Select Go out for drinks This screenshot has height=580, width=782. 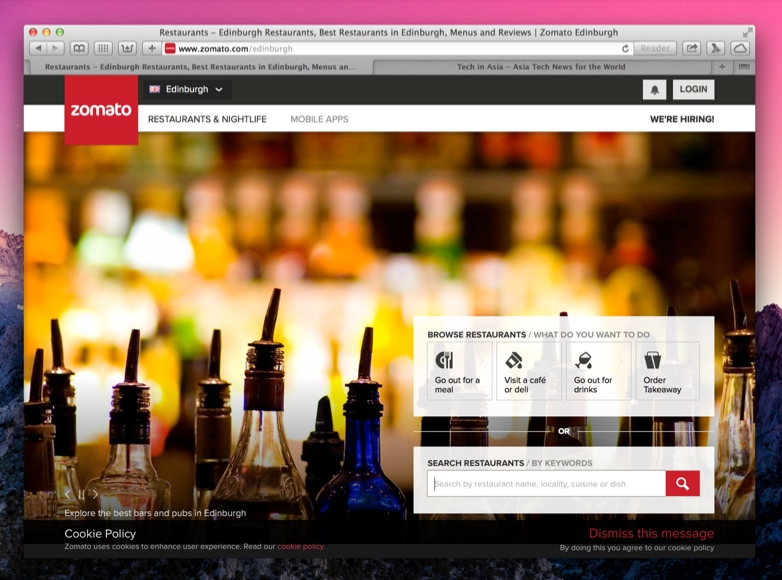tap(598, 371)
